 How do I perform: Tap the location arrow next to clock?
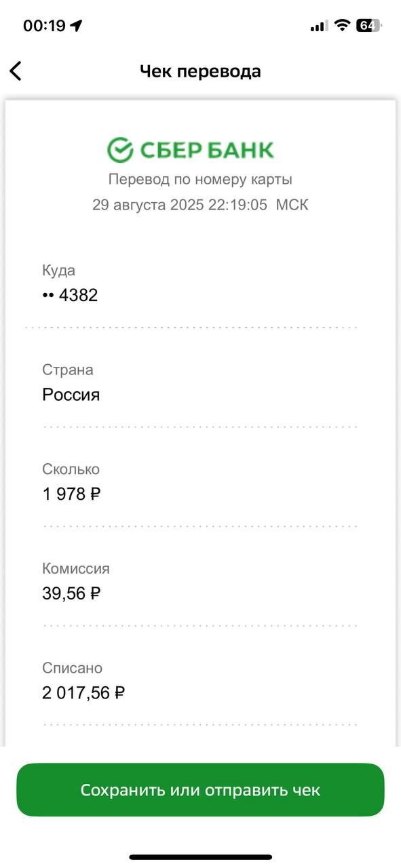pyautogui.click(x=76, y=26)
